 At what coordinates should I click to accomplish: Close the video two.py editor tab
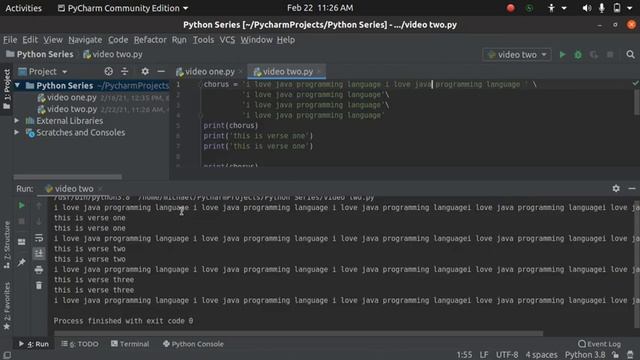click(x=319, y=71)
